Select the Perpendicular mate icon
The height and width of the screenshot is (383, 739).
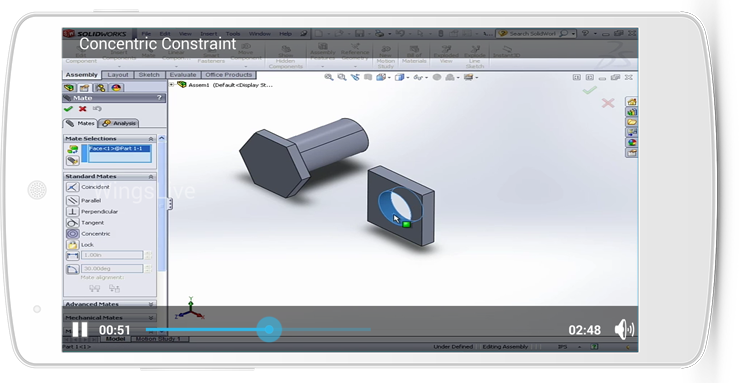(x=72, y=212)
